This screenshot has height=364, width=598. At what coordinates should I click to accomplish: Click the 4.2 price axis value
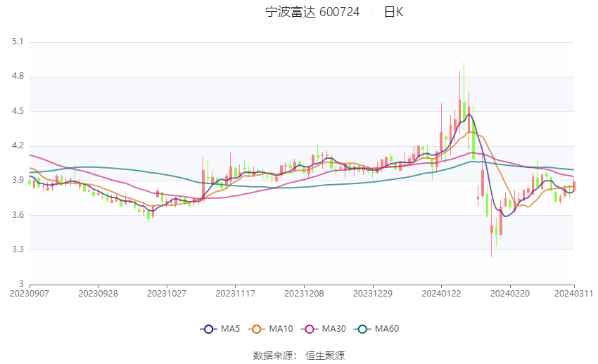click(x=18, y=146)
